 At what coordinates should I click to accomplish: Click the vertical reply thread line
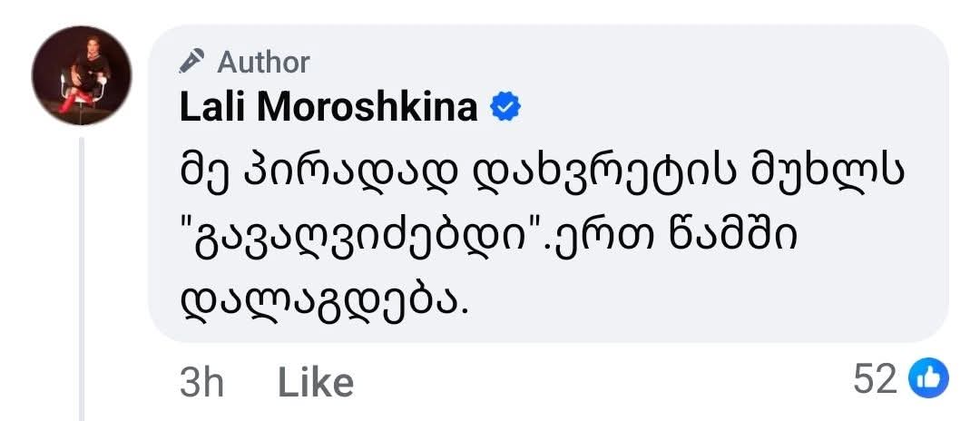tap(83, 272)
